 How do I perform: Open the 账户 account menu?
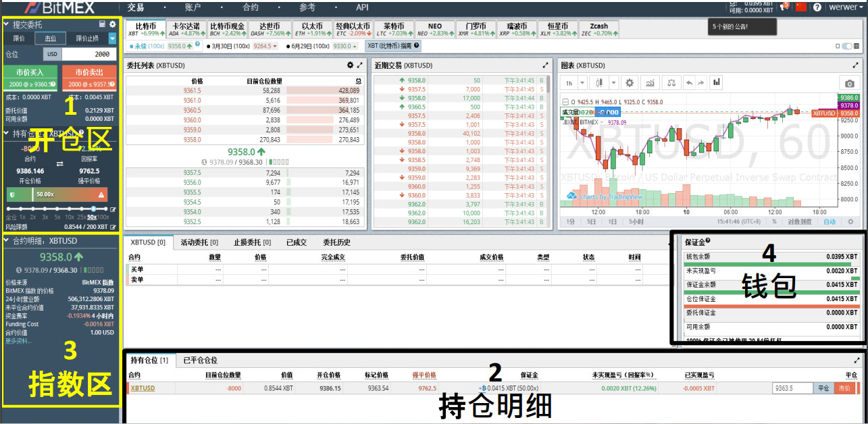point(193,7)
